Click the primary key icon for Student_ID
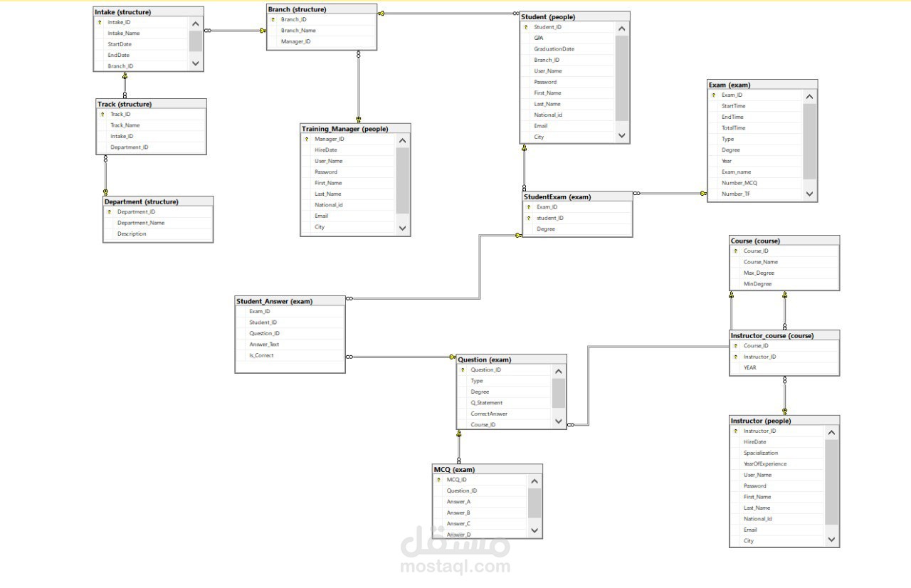Screen dimensions: 911x588 525,26
